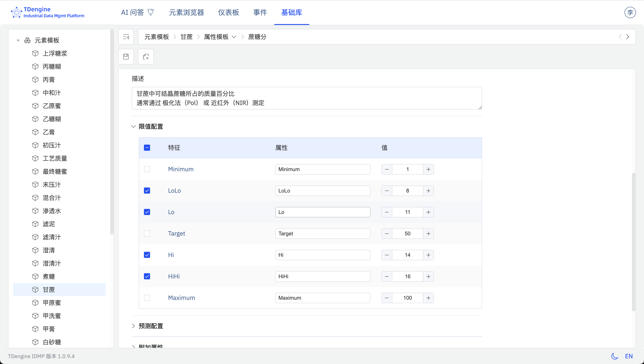Viewport: 644px width, 364px height.
Task: Uncheck the HiHi feature checkbox
Action: (x=147, y=276)
